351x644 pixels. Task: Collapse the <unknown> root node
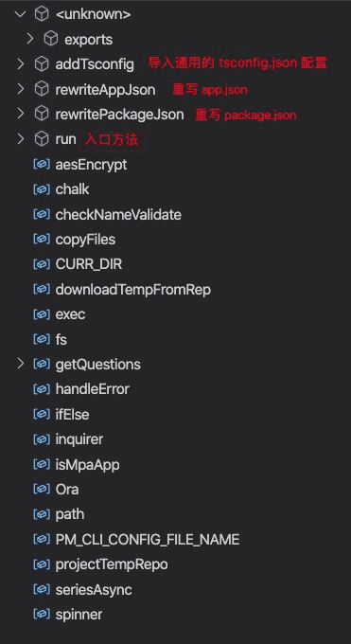tap(20, 14)
